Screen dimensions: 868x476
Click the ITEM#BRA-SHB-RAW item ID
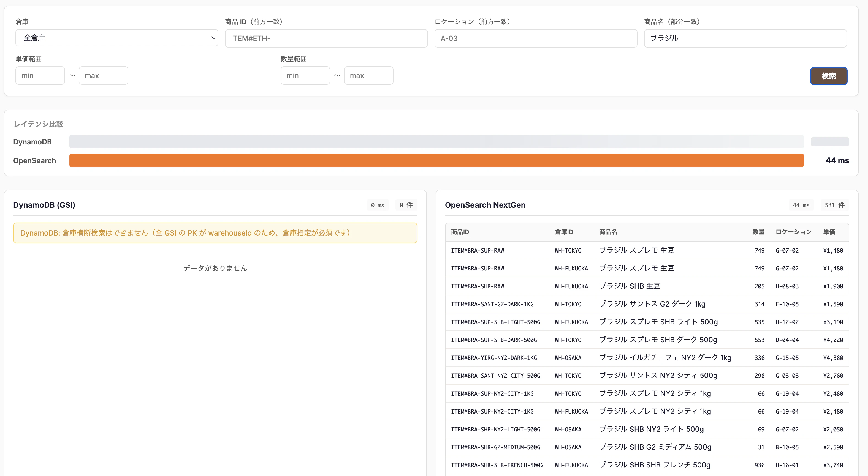[478, 286]
